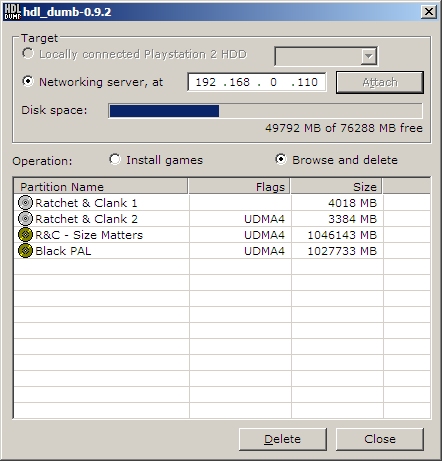Viewport: 442px width, 461px height.
Task: Click the Close button at bottom
Action: 380,439
